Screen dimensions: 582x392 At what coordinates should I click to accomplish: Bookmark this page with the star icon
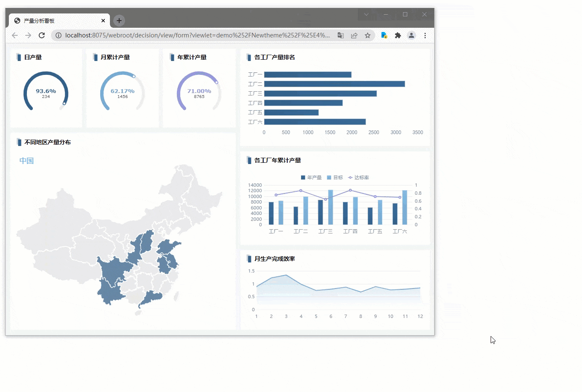point(368,35)
